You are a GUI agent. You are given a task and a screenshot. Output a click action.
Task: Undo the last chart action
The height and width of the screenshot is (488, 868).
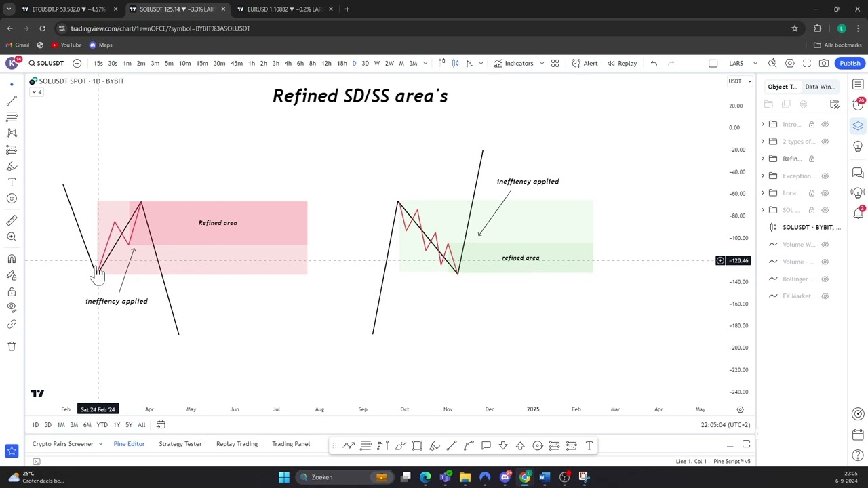coord(654,63)
